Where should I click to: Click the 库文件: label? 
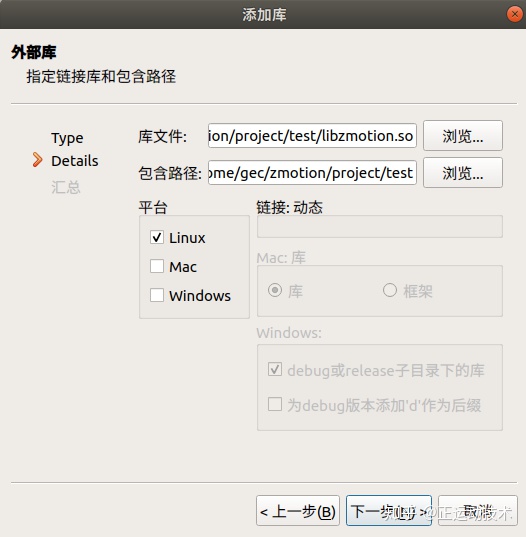coord(163,136)
